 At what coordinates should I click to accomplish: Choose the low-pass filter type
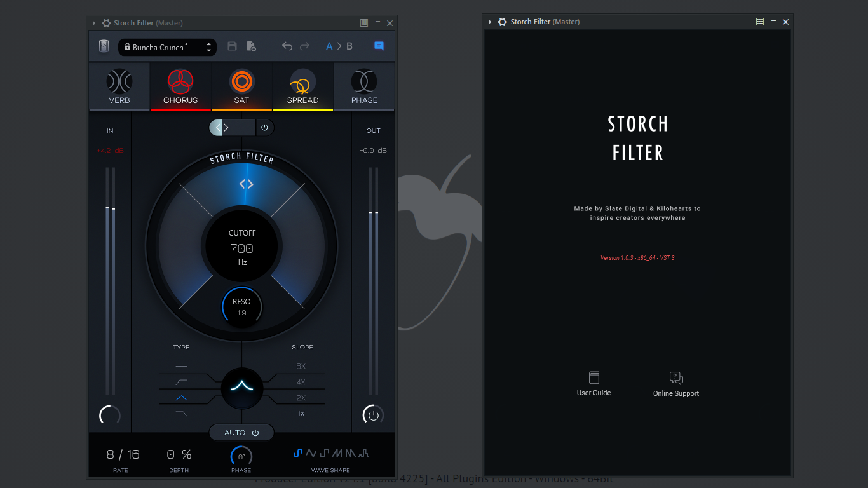point(182,414)
